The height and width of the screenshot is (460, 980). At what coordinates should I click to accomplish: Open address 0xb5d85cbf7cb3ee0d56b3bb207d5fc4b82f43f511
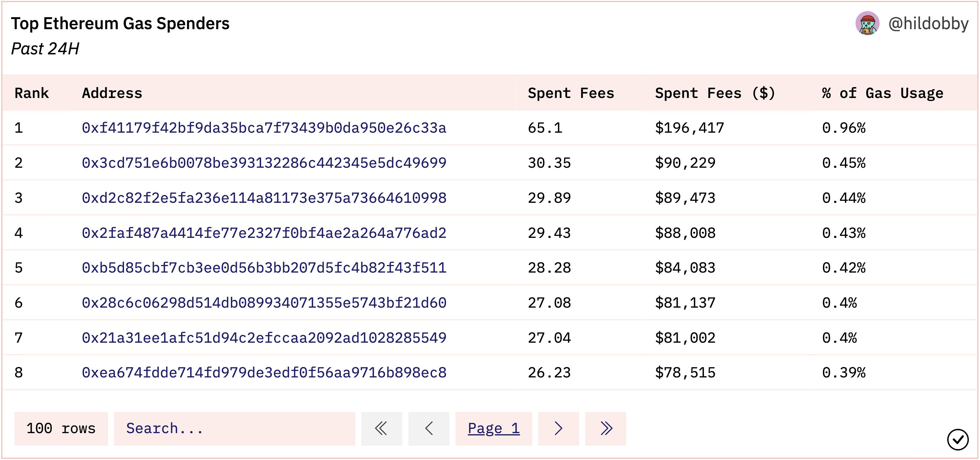(264, 268)
